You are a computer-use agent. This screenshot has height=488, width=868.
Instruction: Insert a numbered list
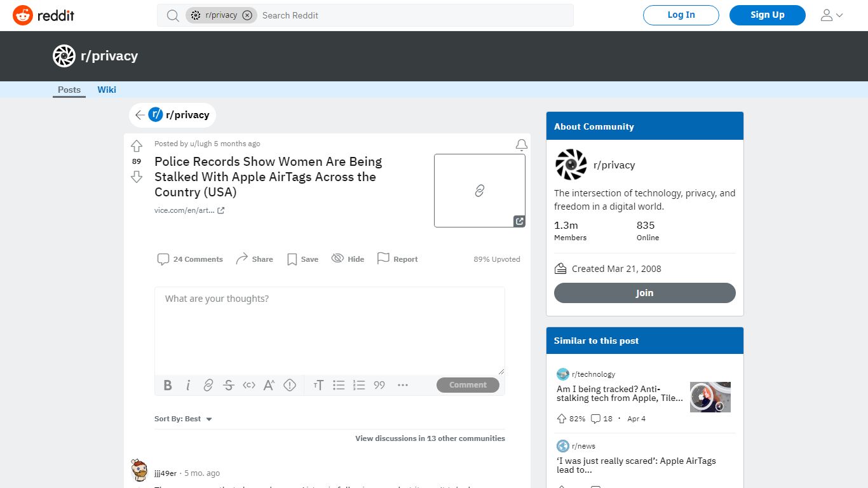359,385
